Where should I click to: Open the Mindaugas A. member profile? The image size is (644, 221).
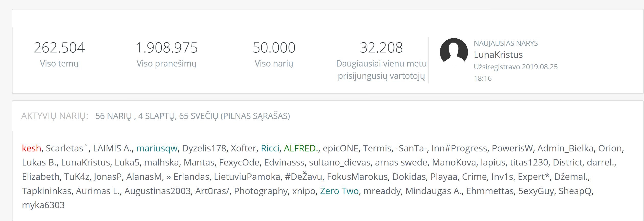click(x=434, y=191)
